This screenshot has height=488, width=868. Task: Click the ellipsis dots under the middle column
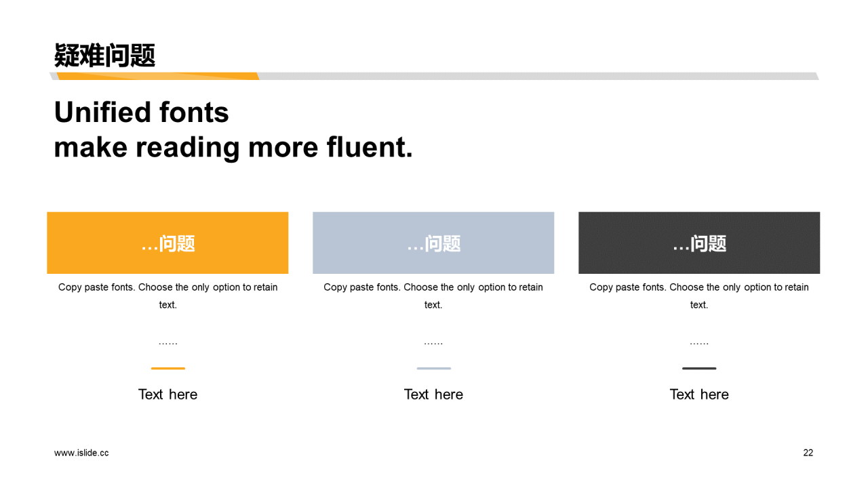click(433, 343)
